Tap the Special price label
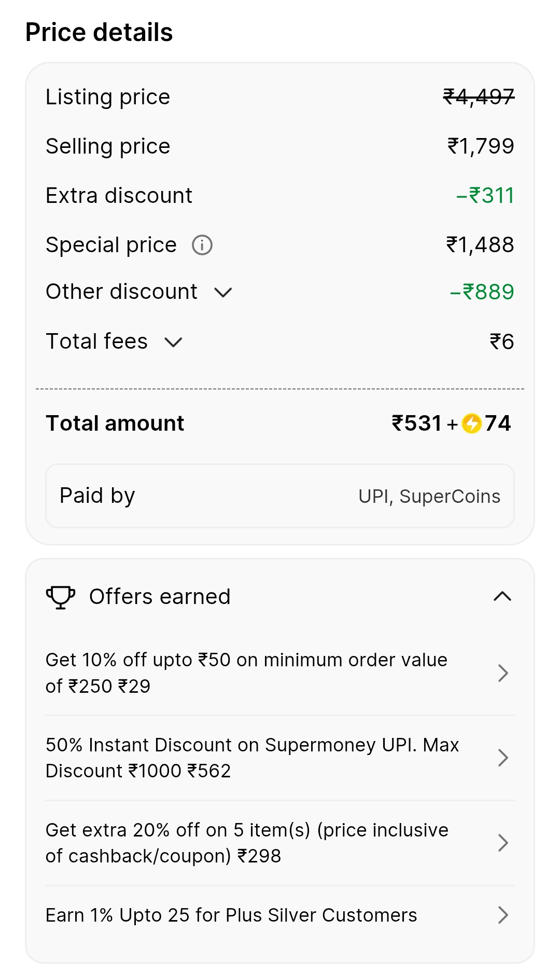The image size is (560, 973). (111, 245)
